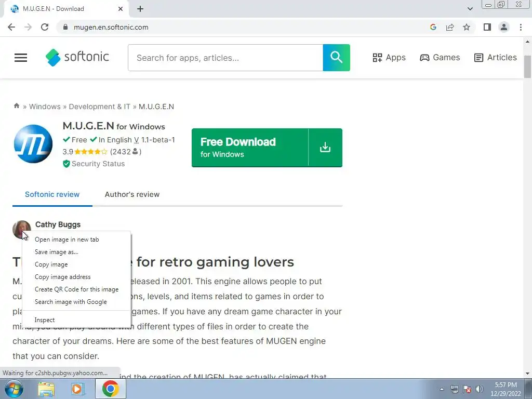Select Copy image from context menu
This screenshot has width=532, height=399.
tap(76, 264)
